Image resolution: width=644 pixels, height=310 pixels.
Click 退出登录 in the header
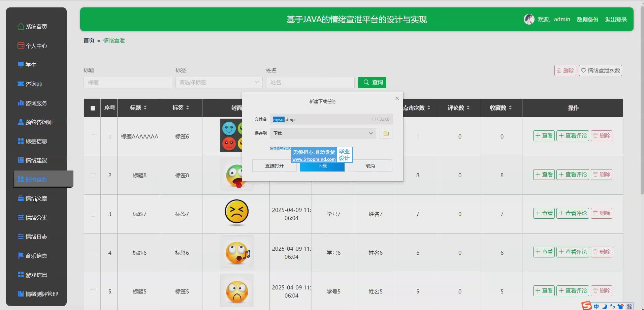tap(616, 20)
